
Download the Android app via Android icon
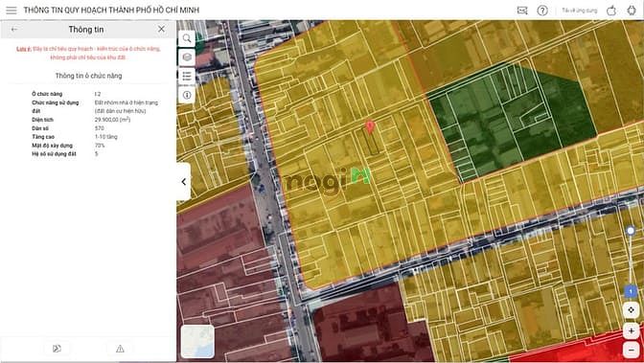tap(632, 11)
